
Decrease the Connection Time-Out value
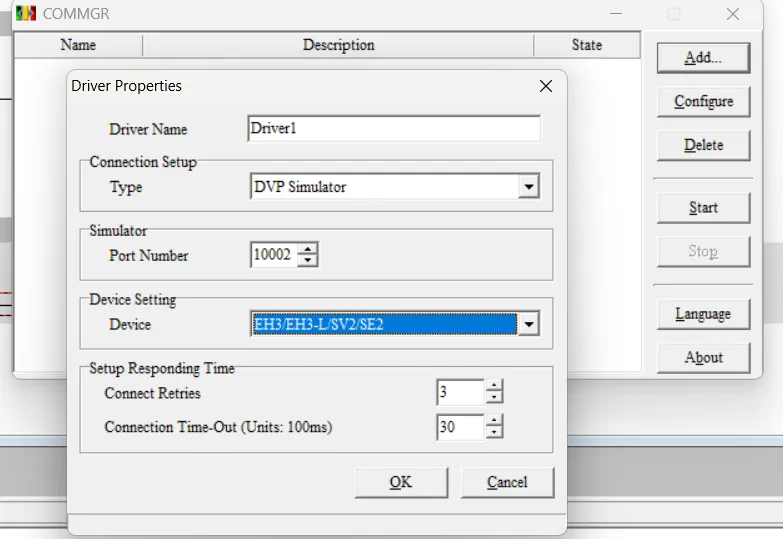(x=494, y=433)
